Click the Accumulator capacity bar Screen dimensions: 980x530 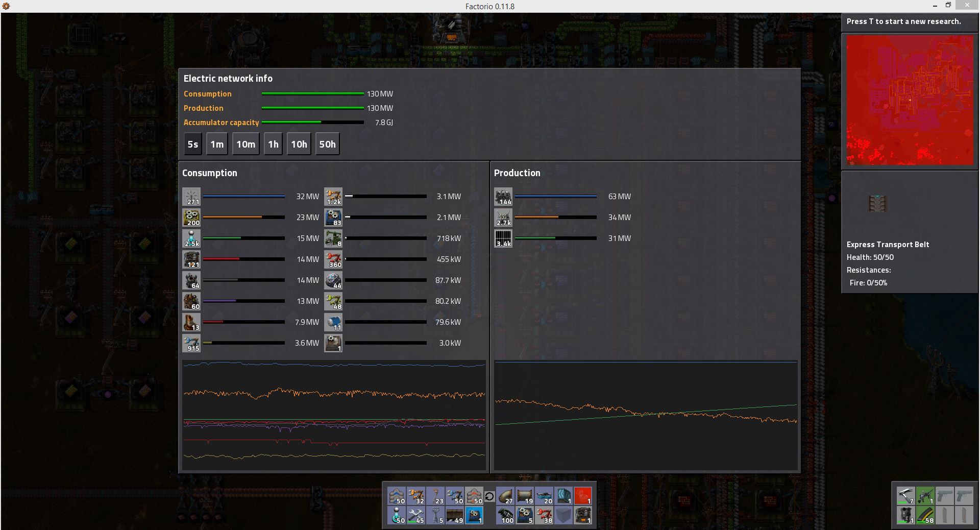(312, 123)
